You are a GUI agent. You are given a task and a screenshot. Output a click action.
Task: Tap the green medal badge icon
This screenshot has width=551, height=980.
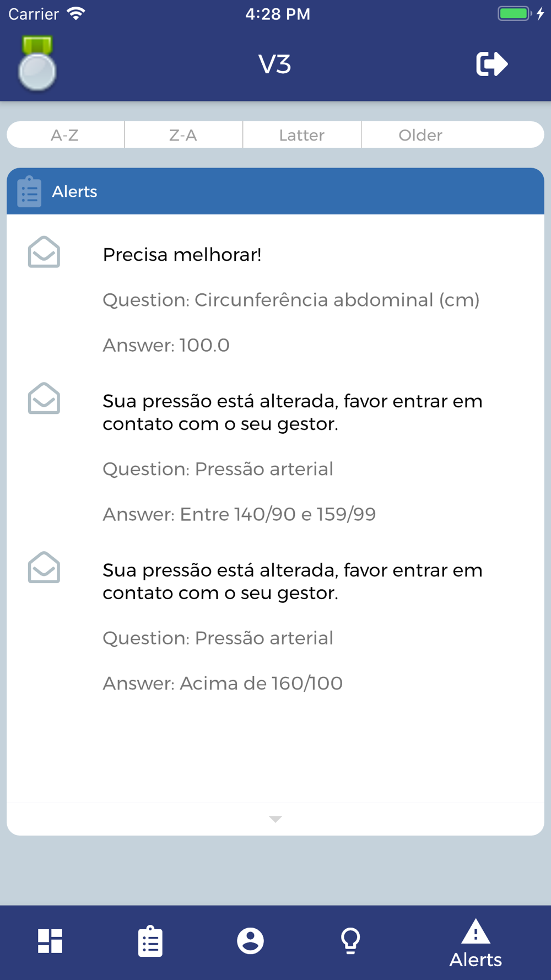pyautogui.click(x=37, y=63)
